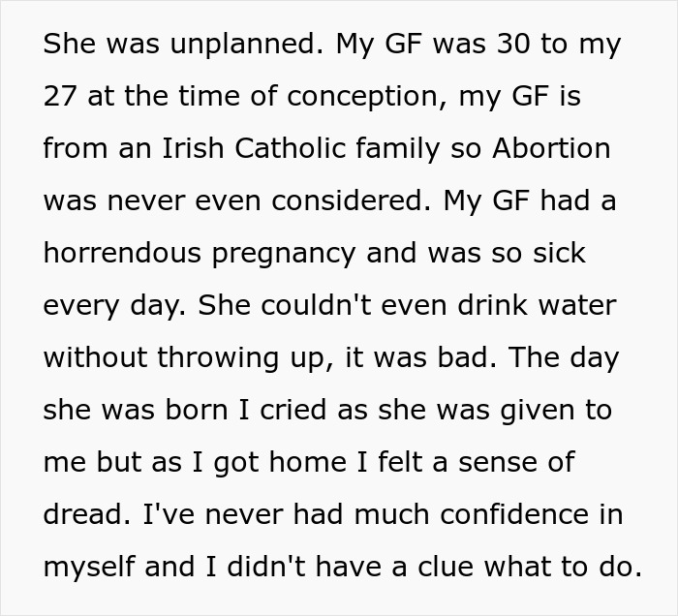Click the word "dread" at line start
The image size is (678, 616).
[86, 515]
